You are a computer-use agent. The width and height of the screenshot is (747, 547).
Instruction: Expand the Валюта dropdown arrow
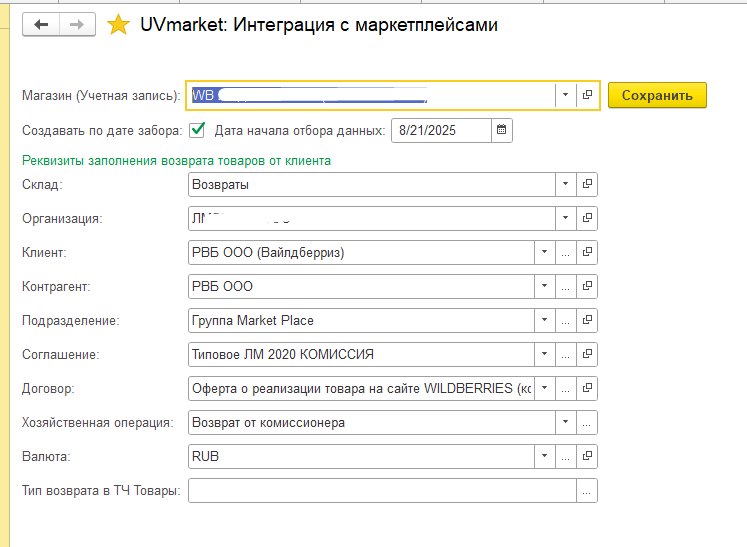[x=545, y=456]
